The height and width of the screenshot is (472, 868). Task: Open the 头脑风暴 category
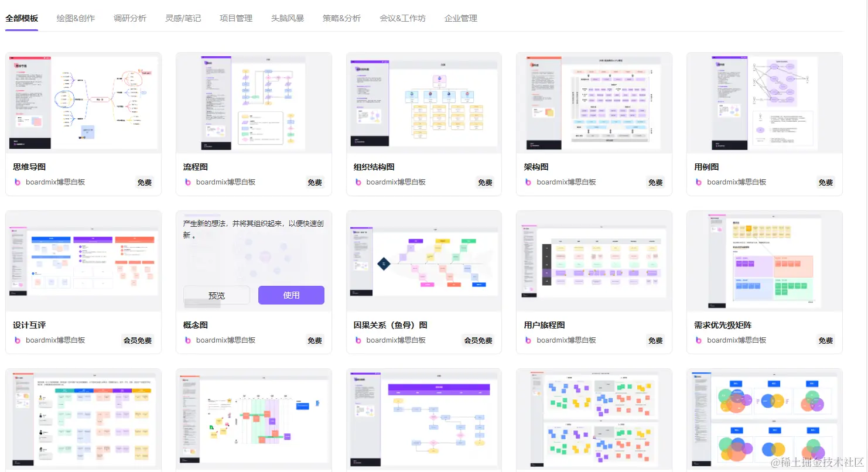coord(287,18)
